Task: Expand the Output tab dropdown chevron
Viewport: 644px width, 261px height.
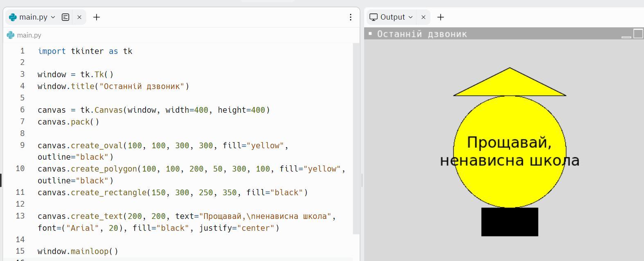Action: (x=410, y=17)
